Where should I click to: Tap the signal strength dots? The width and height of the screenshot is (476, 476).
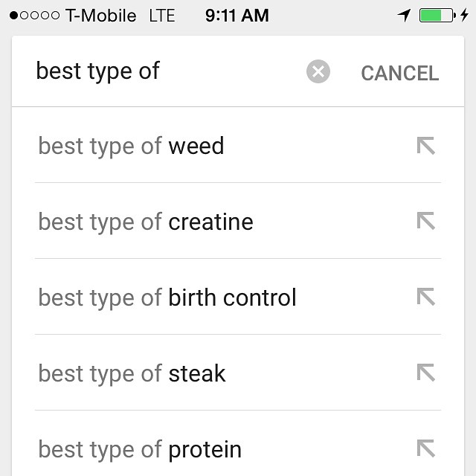34,16
